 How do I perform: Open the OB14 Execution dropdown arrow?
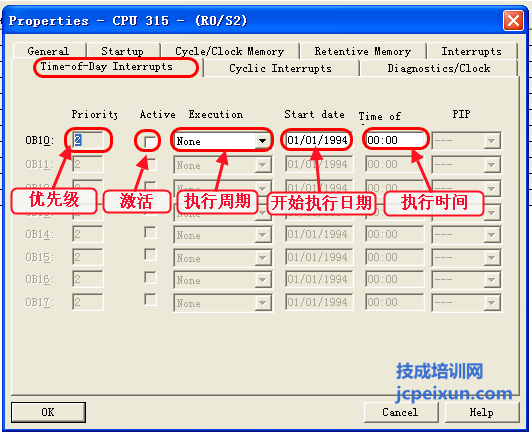point(262,235)
